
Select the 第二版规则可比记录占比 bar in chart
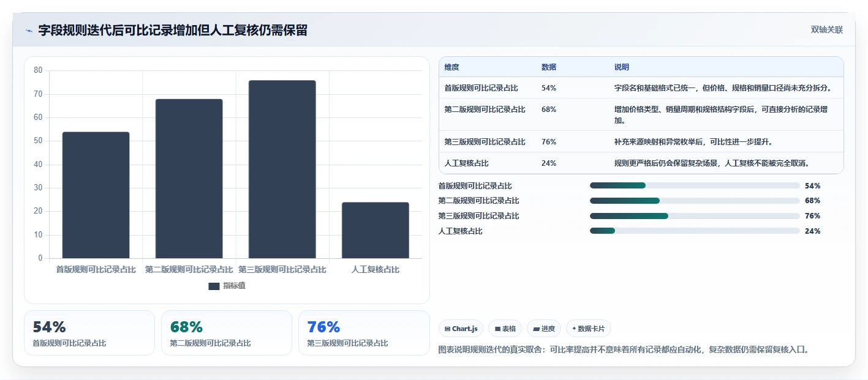coord(189,179)
